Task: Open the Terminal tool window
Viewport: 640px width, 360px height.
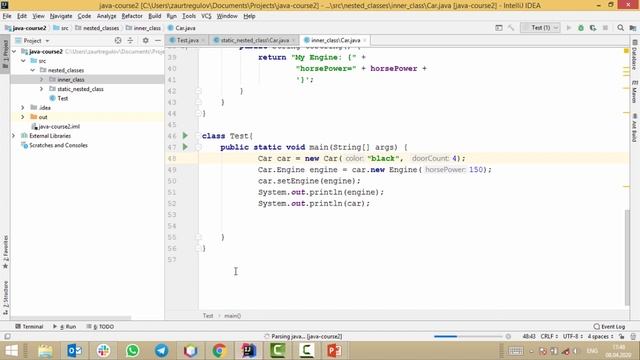Action: pyautogui.click(x=29, y=327)
